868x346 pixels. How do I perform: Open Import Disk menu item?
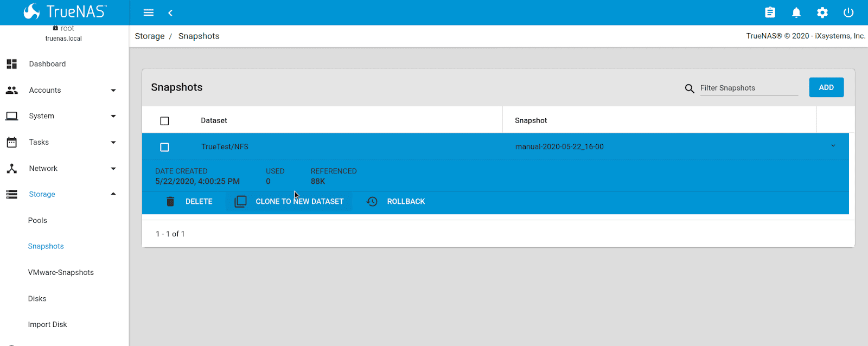tap(47, 324)
